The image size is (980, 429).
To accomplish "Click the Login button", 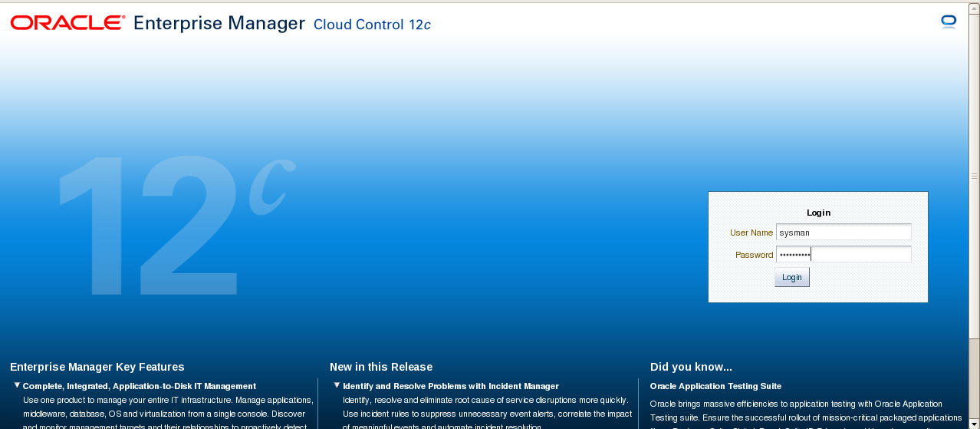I will click(x=792, y=277).
